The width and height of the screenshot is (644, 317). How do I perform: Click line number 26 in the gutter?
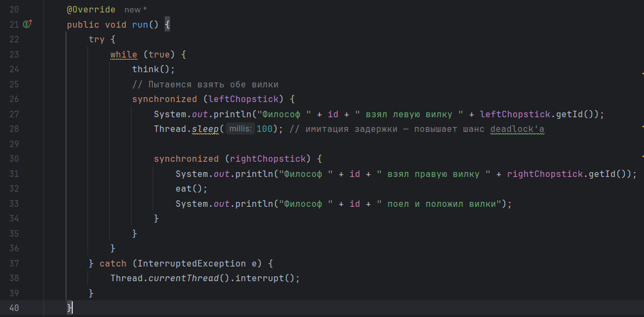(14, 99)
